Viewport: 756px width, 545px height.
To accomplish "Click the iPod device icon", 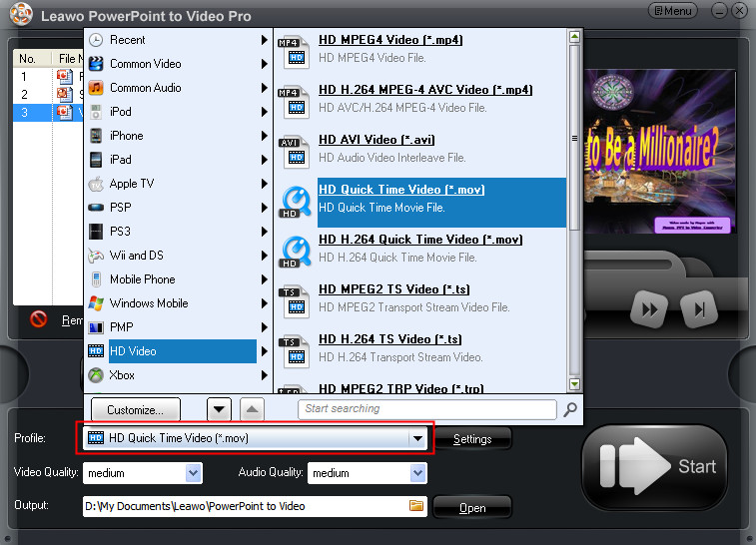I will click(x=96, y=112).
